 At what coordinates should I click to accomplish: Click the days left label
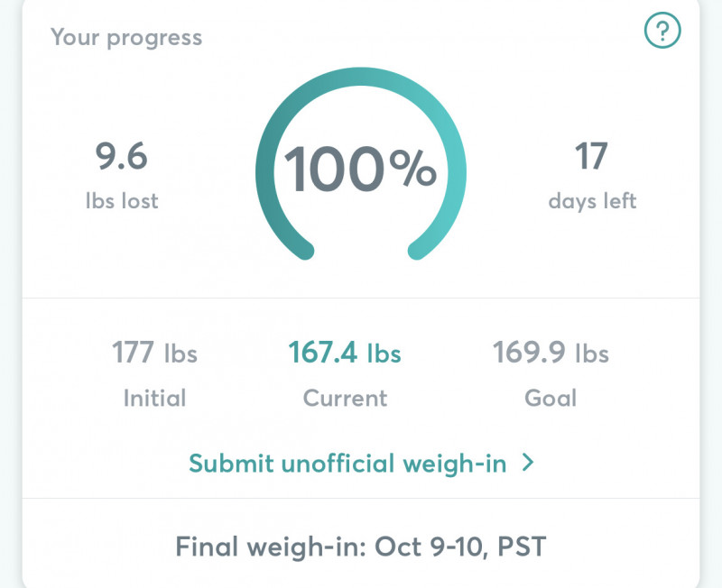pos(592,200)
